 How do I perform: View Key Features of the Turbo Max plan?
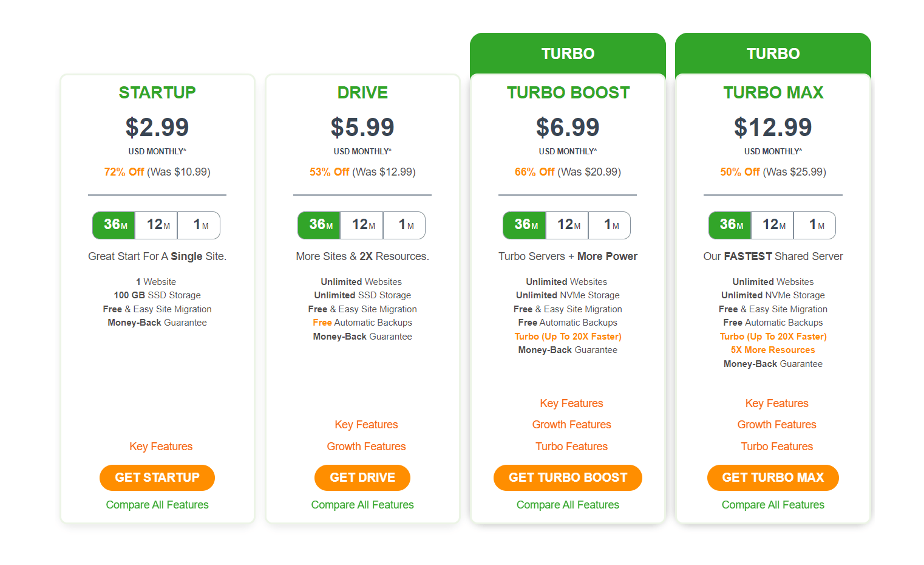coord(776,403)
